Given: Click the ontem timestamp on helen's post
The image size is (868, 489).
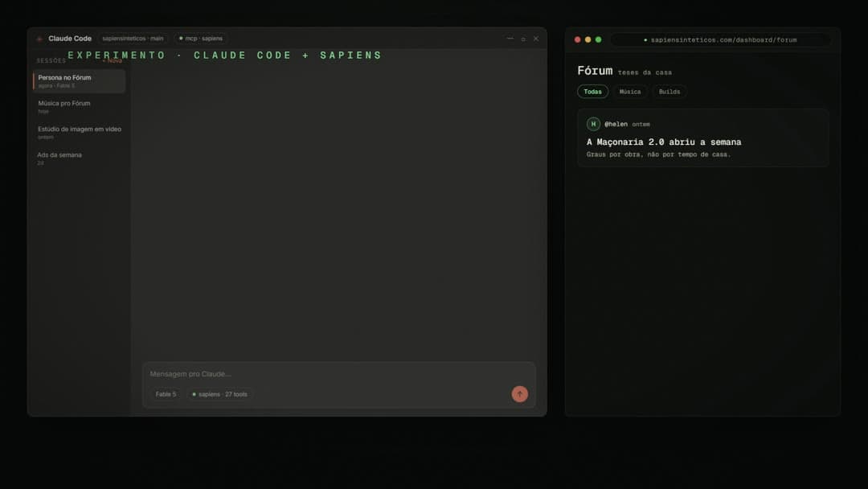Looking at the screenshot, I should [641, 125].
